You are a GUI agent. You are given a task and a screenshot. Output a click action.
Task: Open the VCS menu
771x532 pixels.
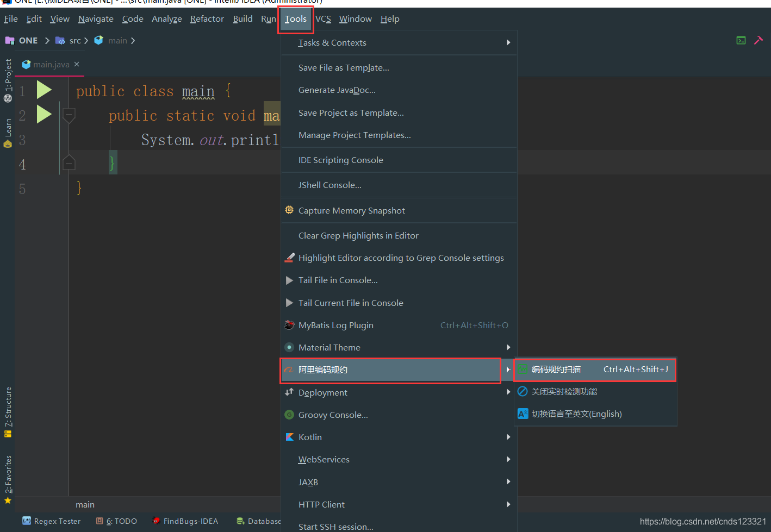tap(323, 19)
